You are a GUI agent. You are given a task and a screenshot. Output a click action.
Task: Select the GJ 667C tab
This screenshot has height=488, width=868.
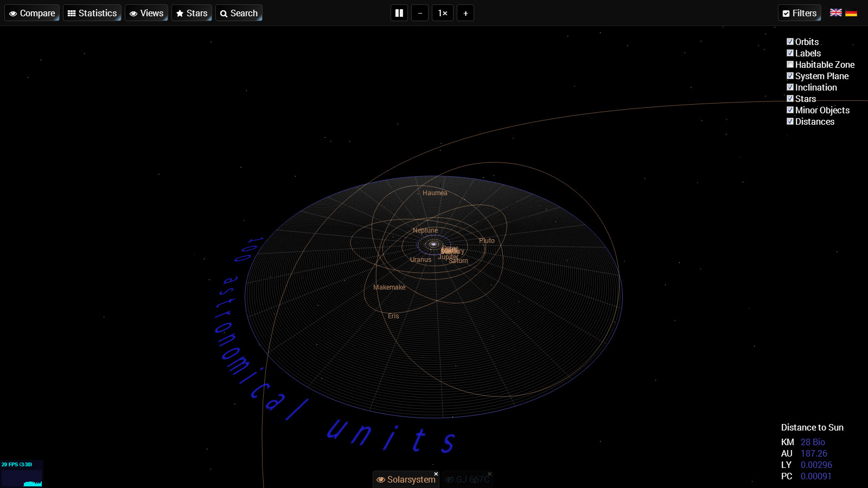point(468,479)
